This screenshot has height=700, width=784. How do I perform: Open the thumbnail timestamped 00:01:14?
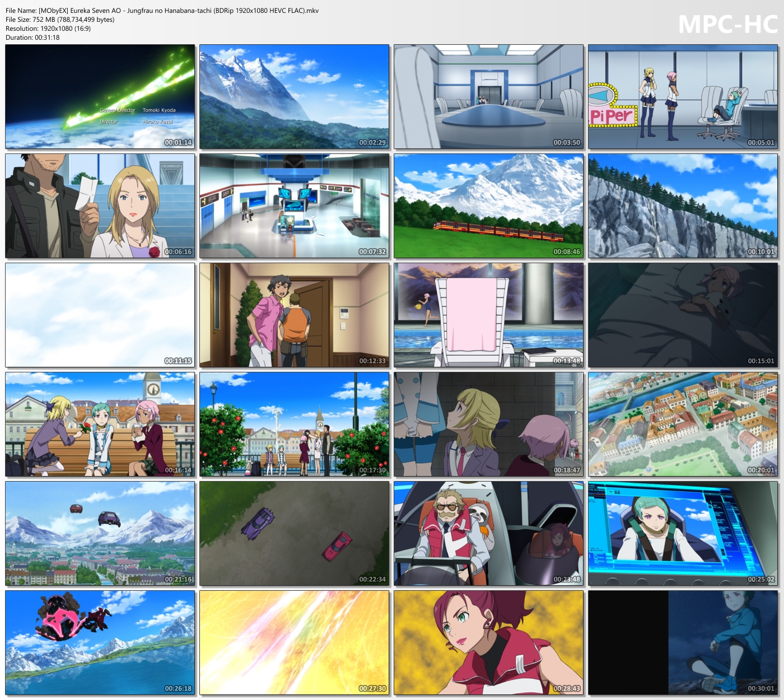point(100,96)
